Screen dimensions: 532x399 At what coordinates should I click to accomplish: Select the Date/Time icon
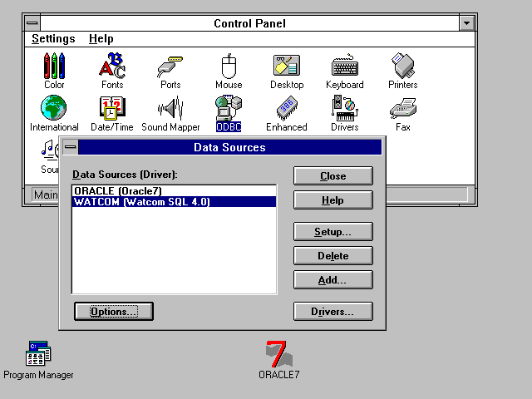pyautogui.click(x=112, y=109)
